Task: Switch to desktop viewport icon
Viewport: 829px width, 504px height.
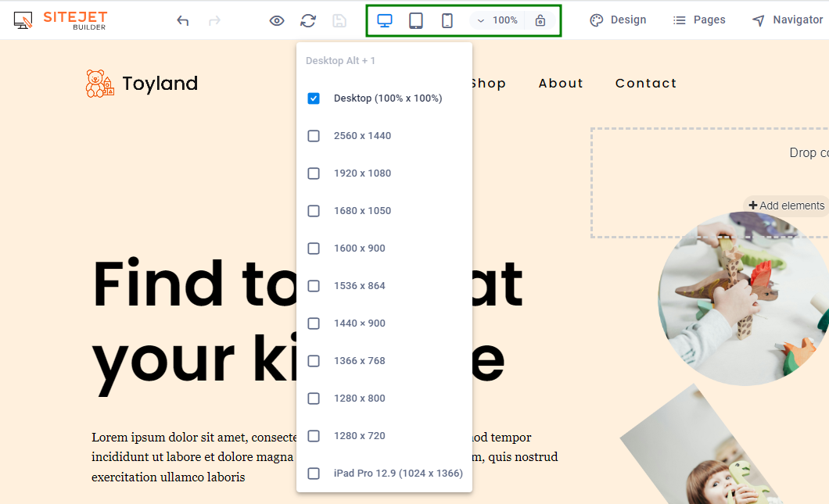Action: [x=384, y=20]
